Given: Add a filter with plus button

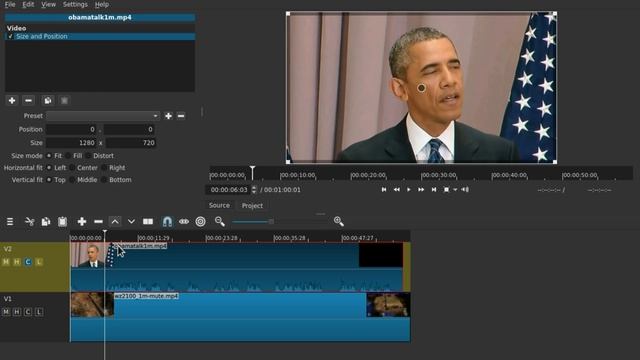Looking at the screenshot, I should 12,100.
